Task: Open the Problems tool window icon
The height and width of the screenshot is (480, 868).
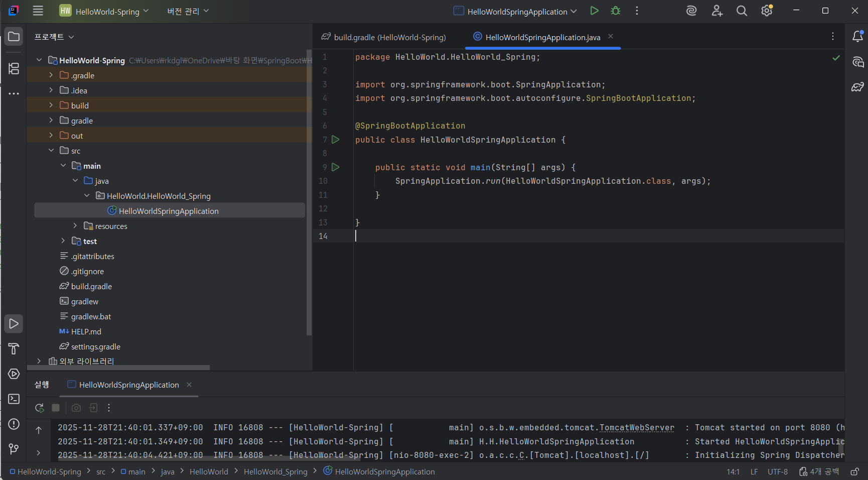Action: point(14,424)
